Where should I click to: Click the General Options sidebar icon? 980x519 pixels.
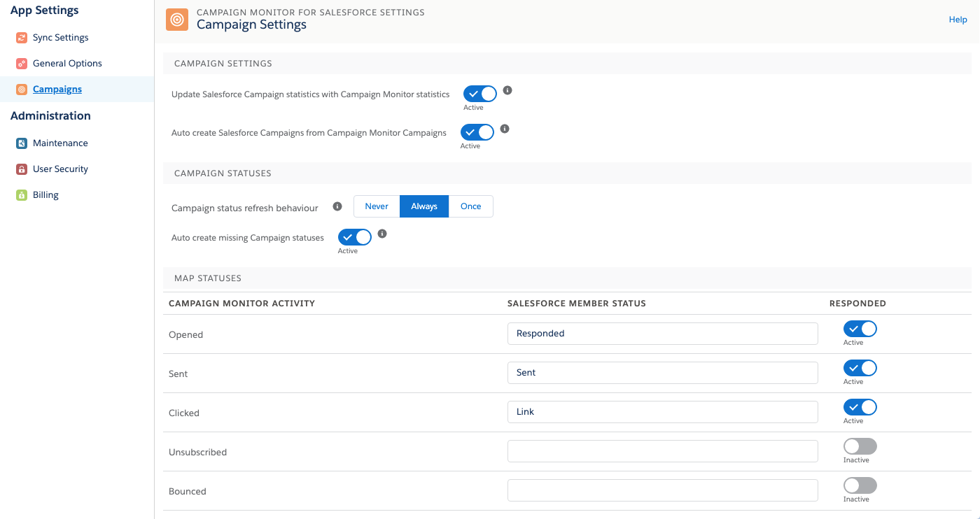click(x=22, y=64)
